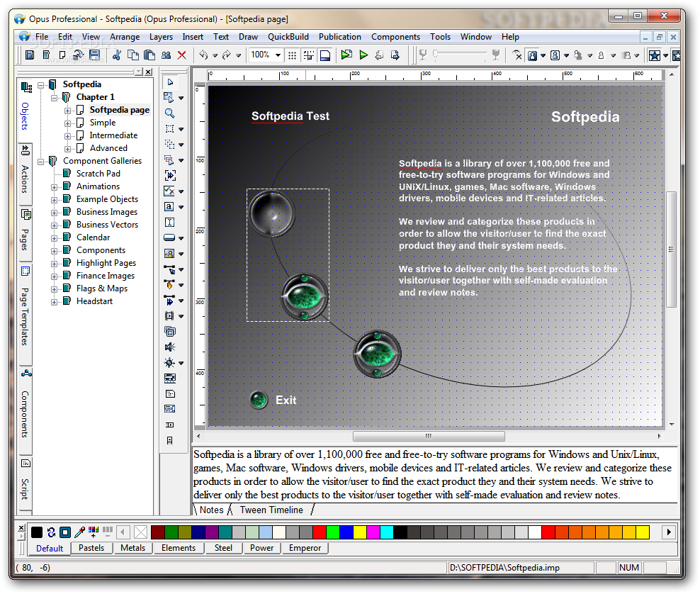This screenshot has width=700, height=594.
Task: Click the horizontal canvas scrollbar thumb
Action: (x=429, y=436)
